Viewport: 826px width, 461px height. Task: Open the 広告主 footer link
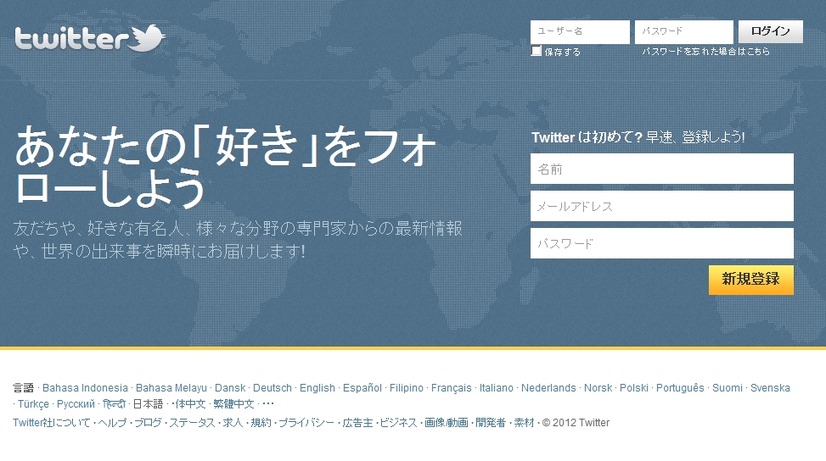[x=358, y=423]
